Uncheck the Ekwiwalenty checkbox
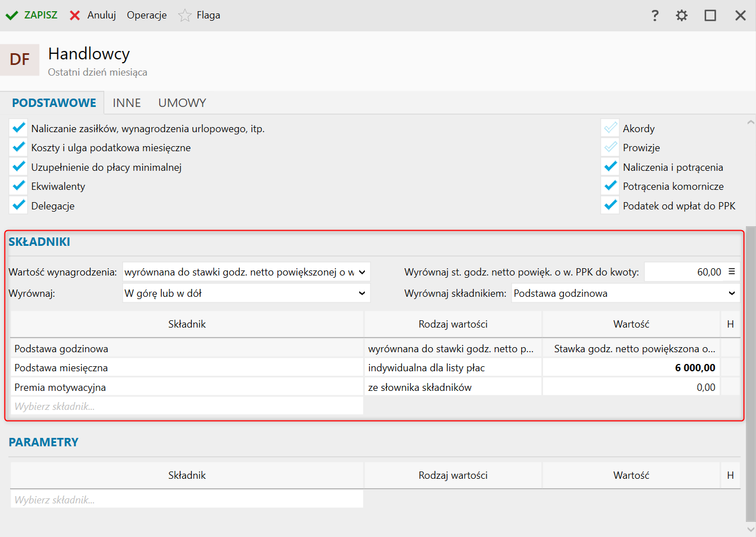This screenshot has width=756, height=537. pyautogui.click(x=18, y=186)
